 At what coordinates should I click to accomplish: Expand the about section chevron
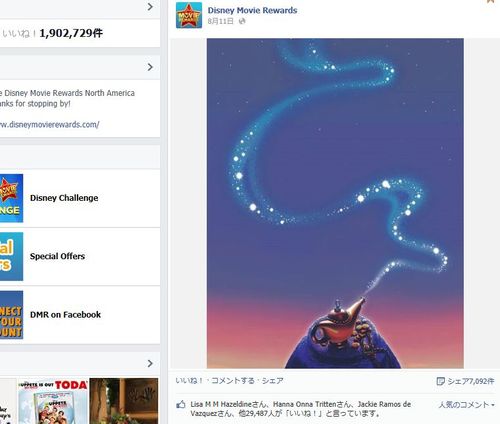click(x=150, y=67)
